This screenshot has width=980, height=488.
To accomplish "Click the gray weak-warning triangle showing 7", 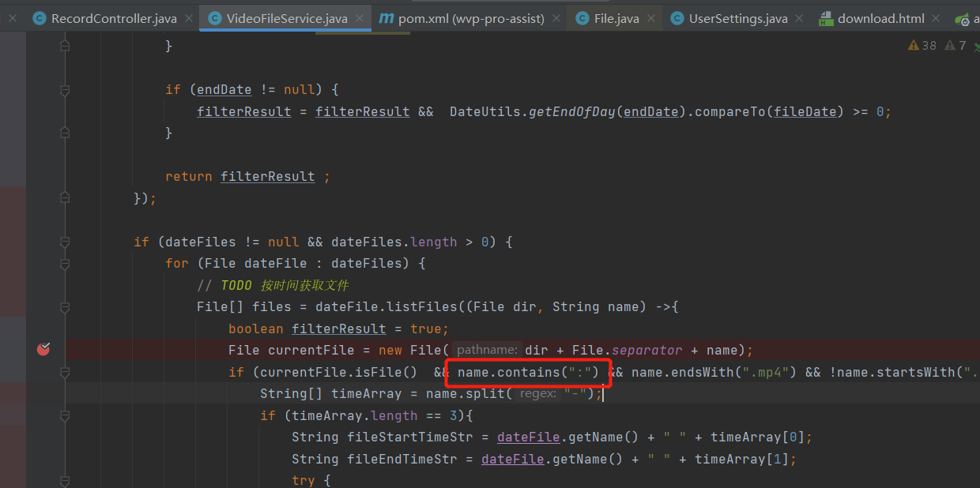I will [x=949, y=46].
